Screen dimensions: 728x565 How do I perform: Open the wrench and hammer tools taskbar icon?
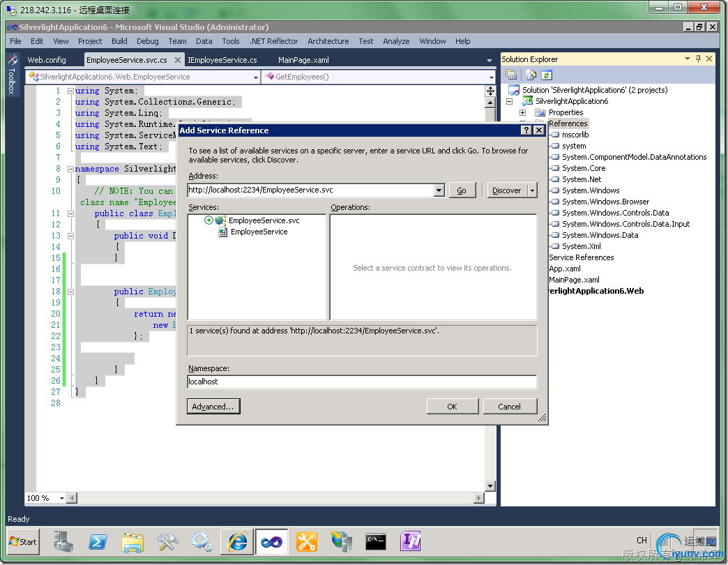tap(167, 541)
